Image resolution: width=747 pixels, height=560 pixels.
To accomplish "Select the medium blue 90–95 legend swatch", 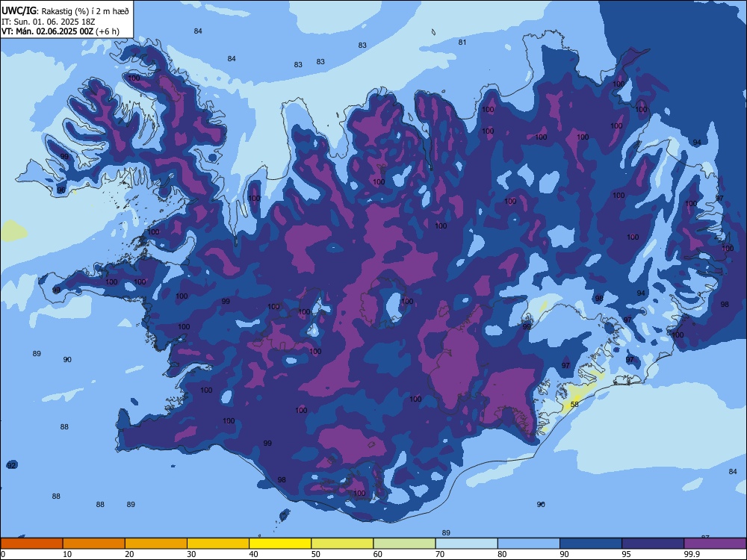I will click(x=591, y=544).
